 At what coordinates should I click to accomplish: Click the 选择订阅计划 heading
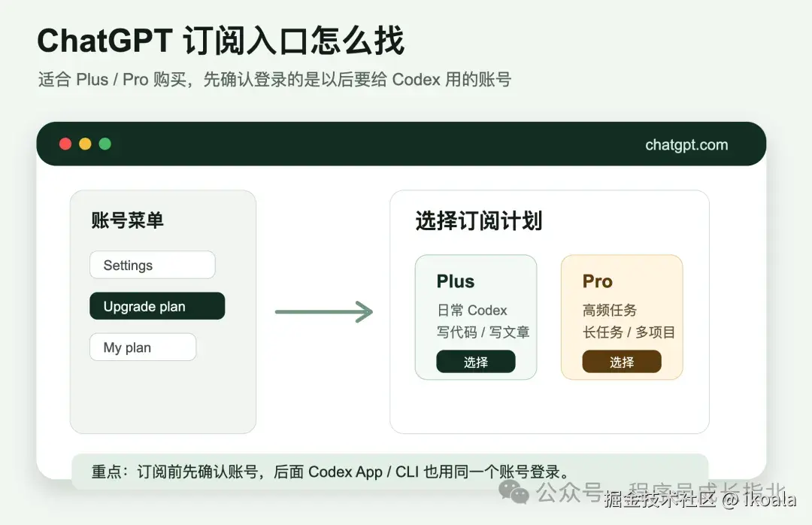click(478, 221)
